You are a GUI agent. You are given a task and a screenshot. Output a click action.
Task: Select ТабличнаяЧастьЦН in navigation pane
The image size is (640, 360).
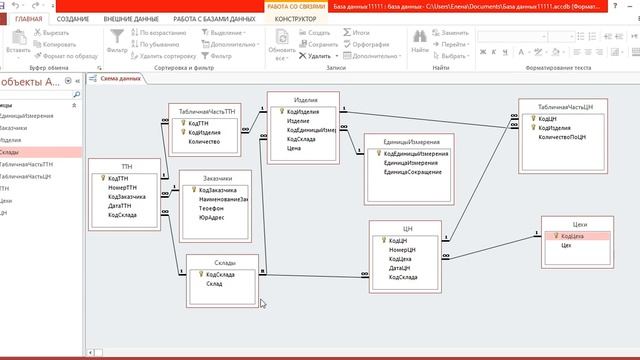point(25,176)
